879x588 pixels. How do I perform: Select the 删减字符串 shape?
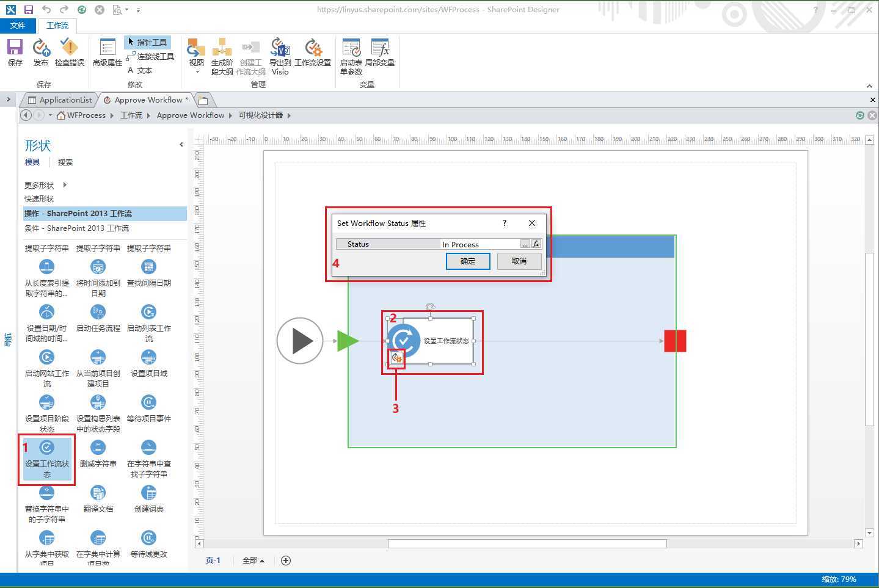click(x=98, y=454)
